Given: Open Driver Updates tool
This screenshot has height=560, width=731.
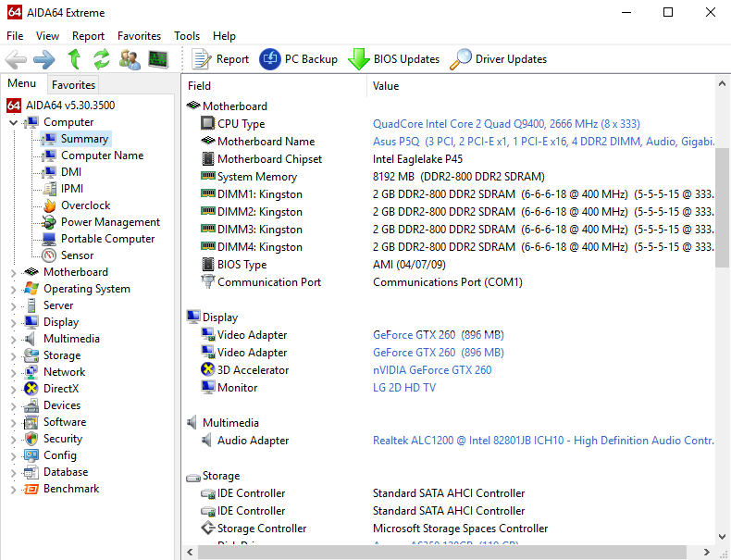Looking at the screenshot, I should [499, 59].
